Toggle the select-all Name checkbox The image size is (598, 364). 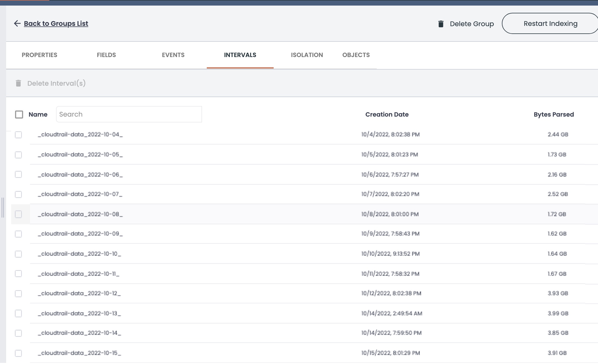click(x=19, y=114)
